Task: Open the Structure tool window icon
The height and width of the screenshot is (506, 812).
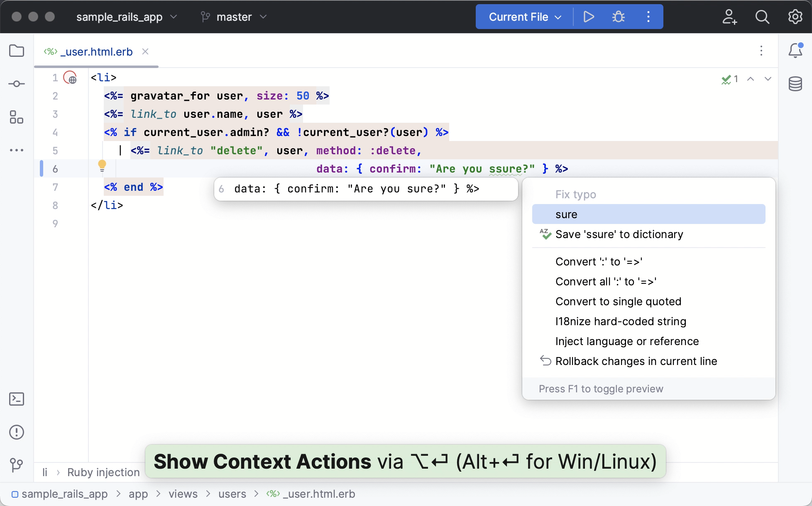Action: click(x=17, y=117)
